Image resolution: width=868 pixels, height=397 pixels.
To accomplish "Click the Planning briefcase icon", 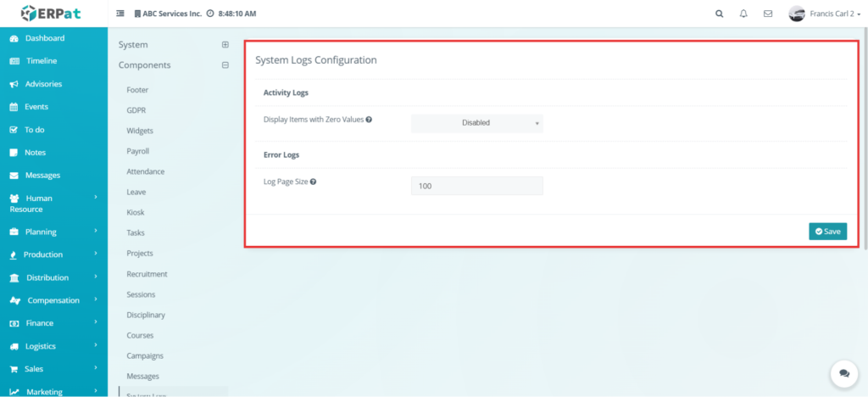I will pyautogui.click(x=14, y=232).
